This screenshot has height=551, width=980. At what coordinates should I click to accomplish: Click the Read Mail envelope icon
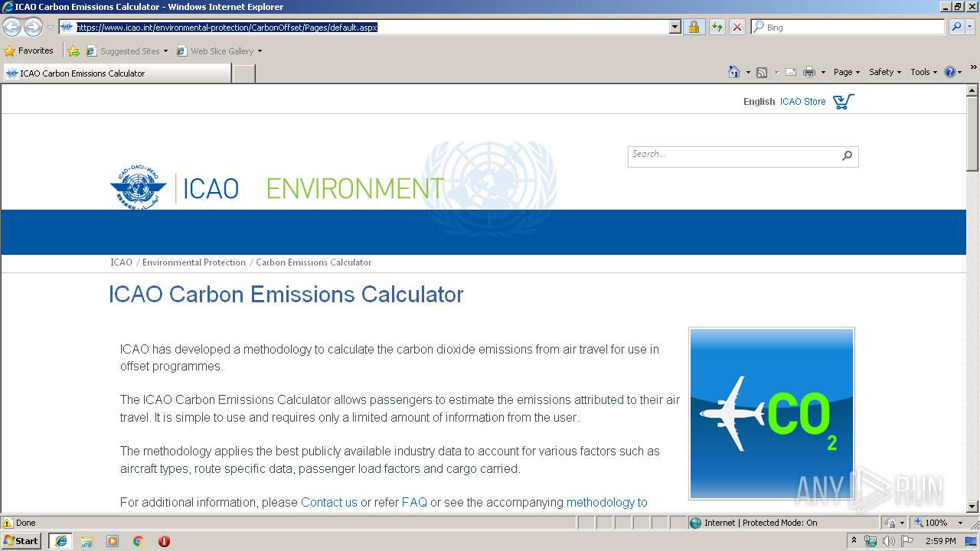tap(791, 72)
